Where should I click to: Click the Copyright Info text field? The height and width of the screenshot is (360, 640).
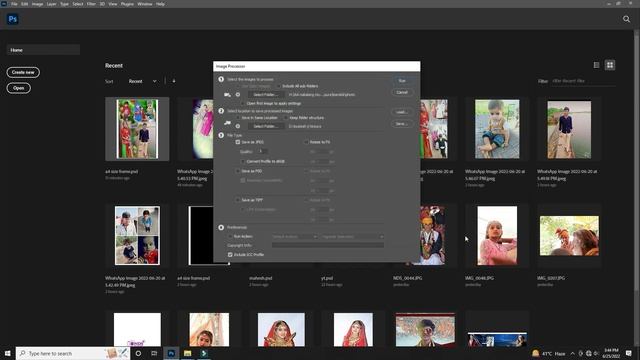(328, 245)
